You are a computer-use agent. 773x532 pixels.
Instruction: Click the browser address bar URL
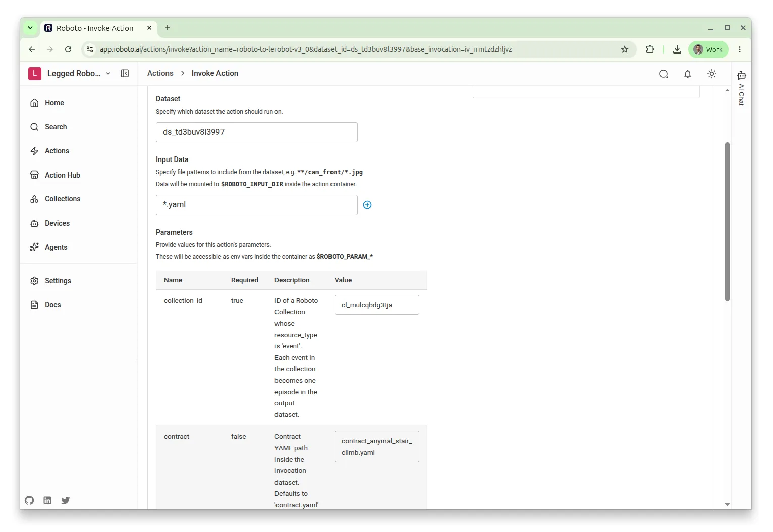pyautogui.click(x=306, y=49)
